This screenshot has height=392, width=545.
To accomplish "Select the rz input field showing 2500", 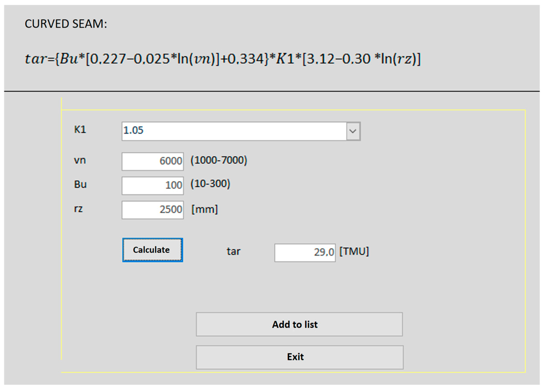I will point(152,210).
